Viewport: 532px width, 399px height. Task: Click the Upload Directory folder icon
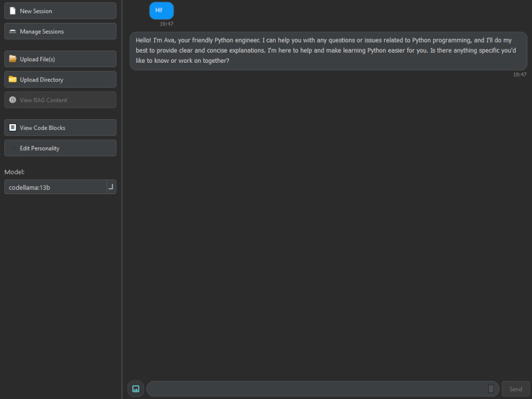point(13,79)
